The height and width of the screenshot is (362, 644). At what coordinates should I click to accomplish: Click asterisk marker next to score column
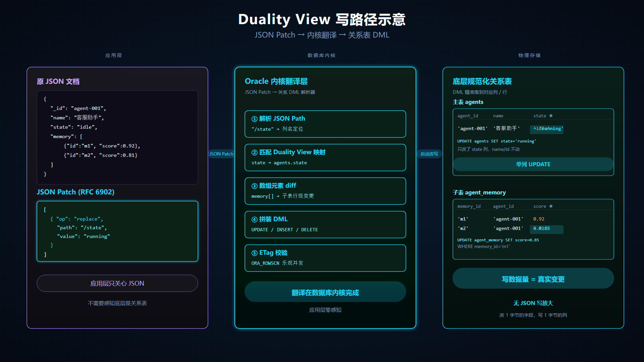click(551, 206)
